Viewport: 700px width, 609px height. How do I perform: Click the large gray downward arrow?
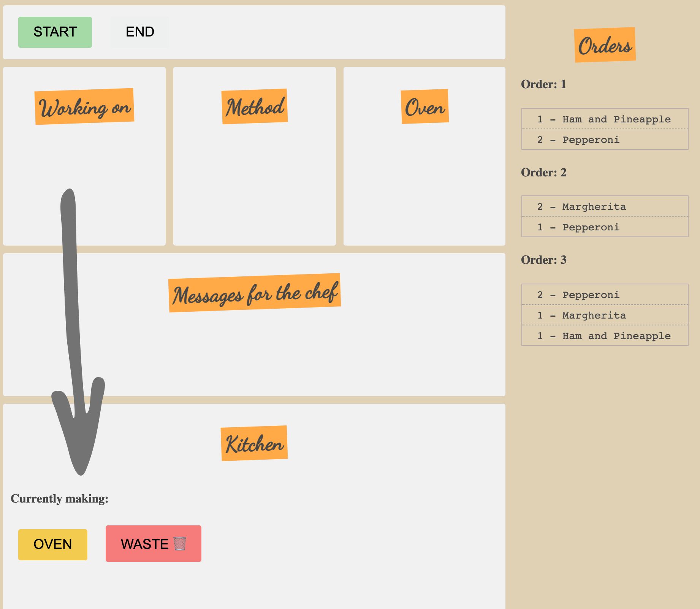(78, 331)
